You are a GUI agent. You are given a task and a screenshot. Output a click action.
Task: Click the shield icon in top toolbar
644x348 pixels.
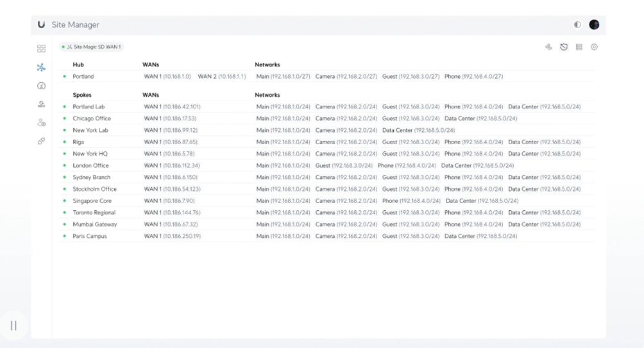pos(564,47)
